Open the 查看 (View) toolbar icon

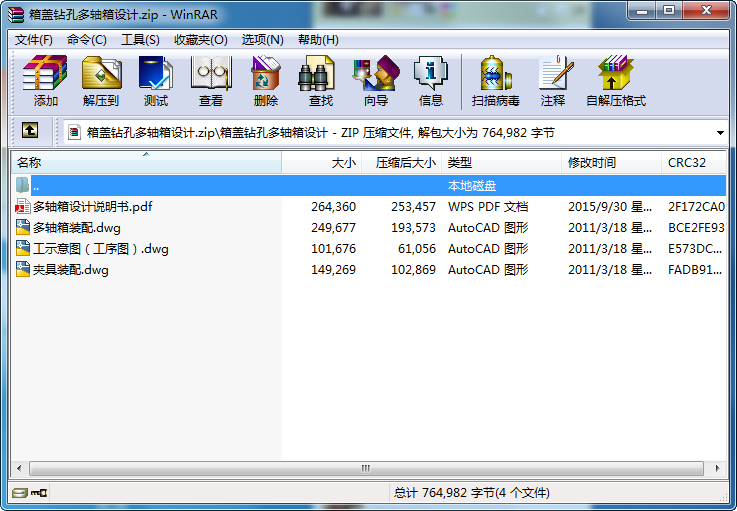(x=211, y=73)
